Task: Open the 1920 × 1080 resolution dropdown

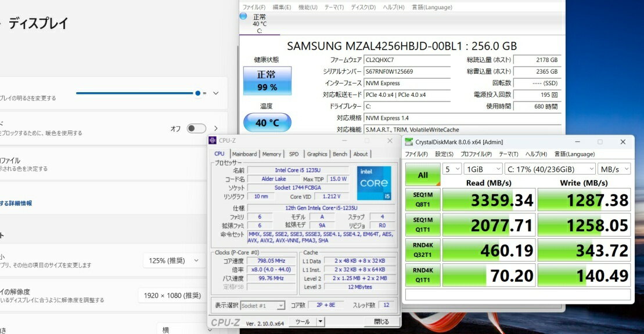Action: [172, 296]
